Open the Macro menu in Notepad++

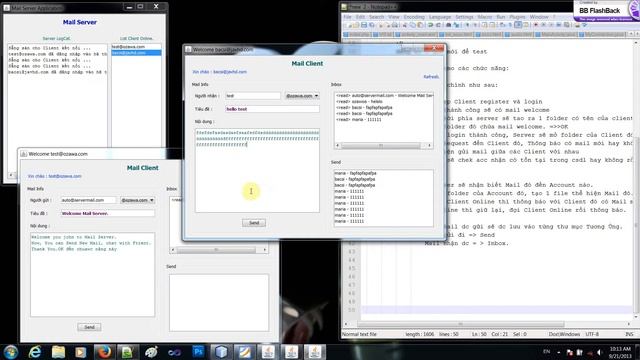click(x=484, y=17)
